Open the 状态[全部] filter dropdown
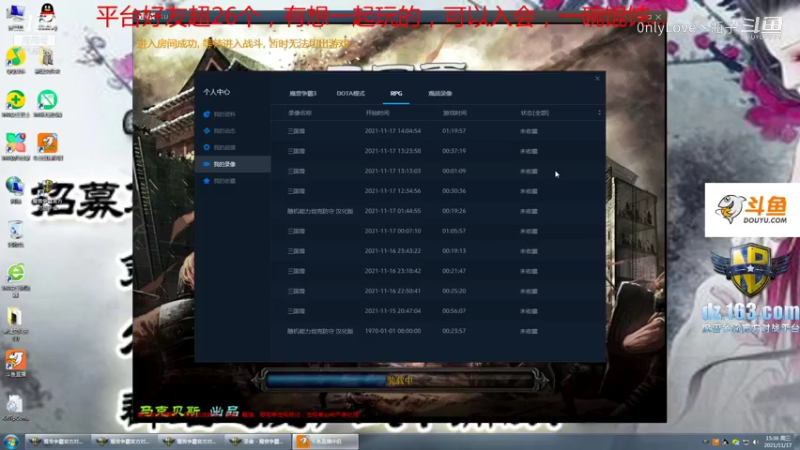800x450 pixels. (x=534, y=113)
